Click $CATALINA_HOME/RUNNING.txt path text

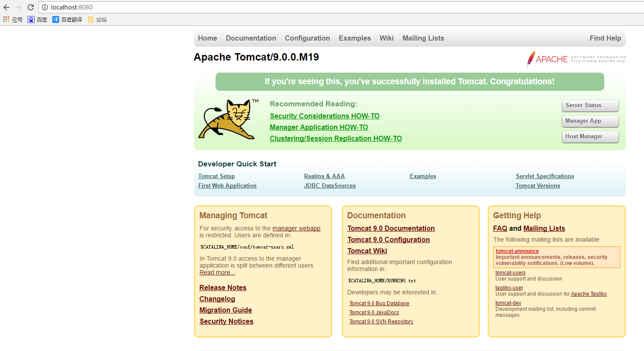click(x=382, y=281)
